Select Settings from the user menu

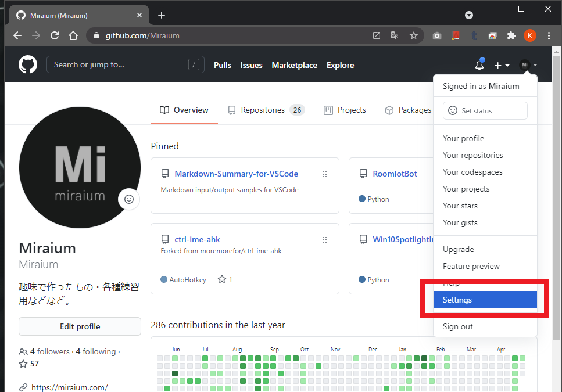[x=485, y=300]
